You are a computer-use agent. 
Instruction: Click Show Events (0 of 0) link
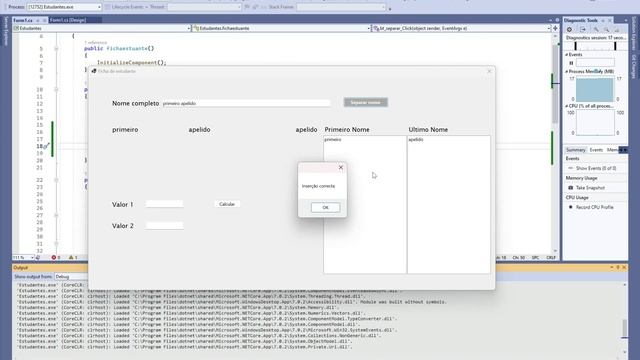coord(596,168)
